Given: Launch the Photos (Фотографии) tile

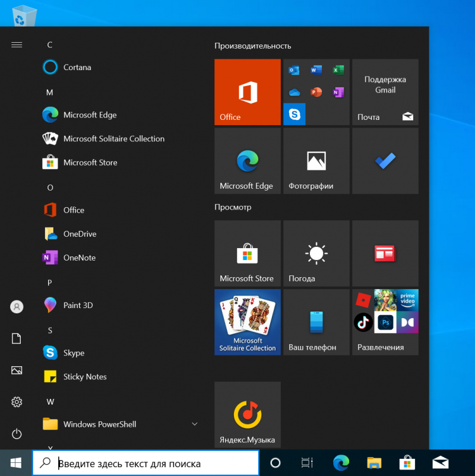Looking at the screenshot, I should tap(316, 161).
